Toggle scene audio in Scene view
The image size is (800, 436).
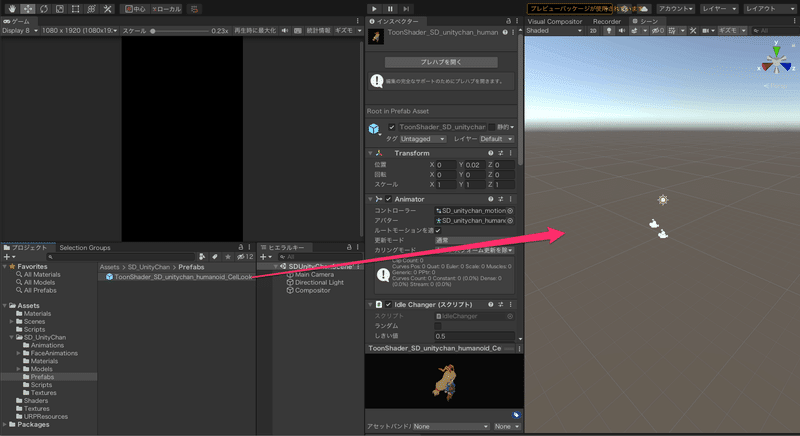[x=621, y=31]
